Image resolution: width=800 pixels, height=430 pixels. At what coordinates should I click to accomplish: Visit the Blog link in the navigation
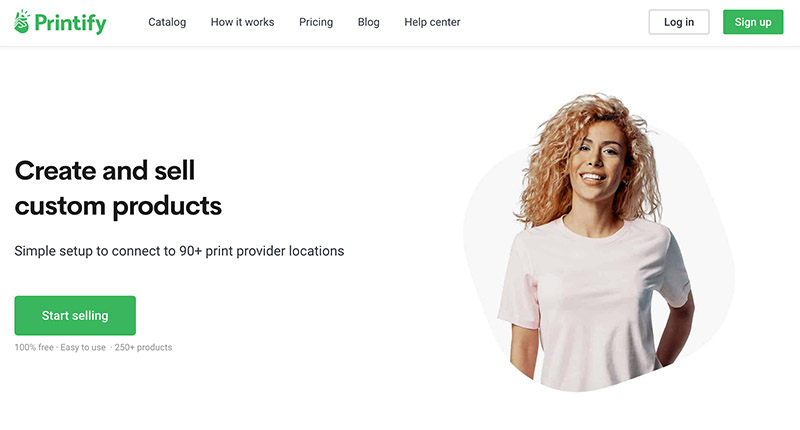click(x=368, y=22)
